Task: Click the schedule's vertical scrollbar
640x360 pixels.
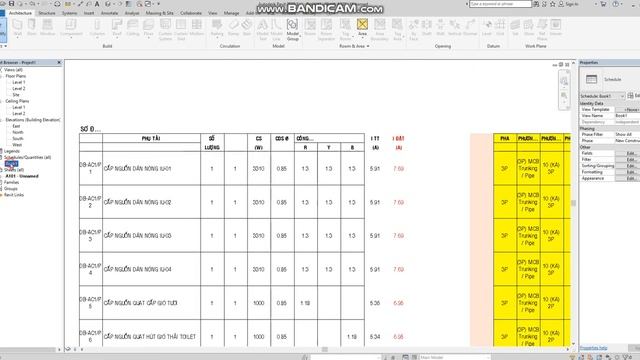Action: click(x=573, y=204)
